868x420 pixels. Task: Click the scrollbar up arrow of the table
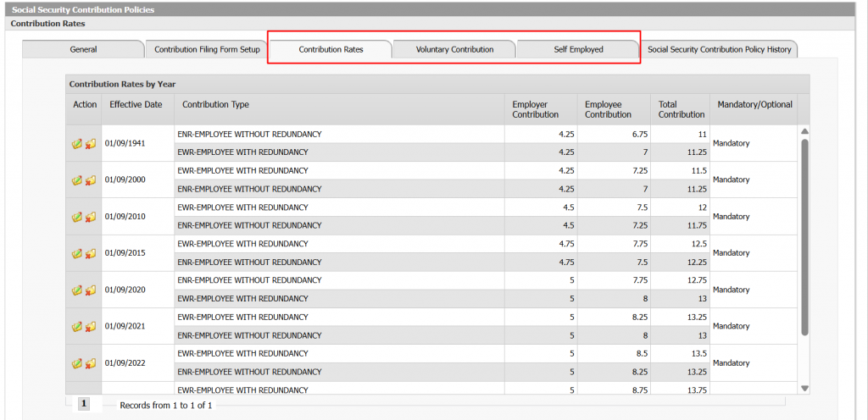coord(805,131)
